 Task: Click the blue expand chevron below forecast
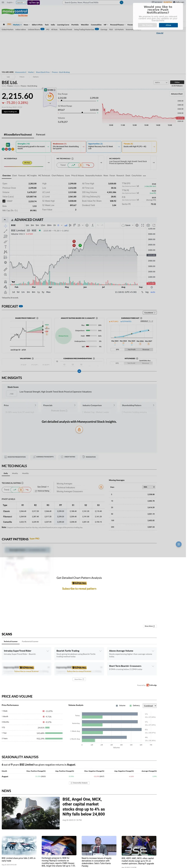(x=79, y=371)
